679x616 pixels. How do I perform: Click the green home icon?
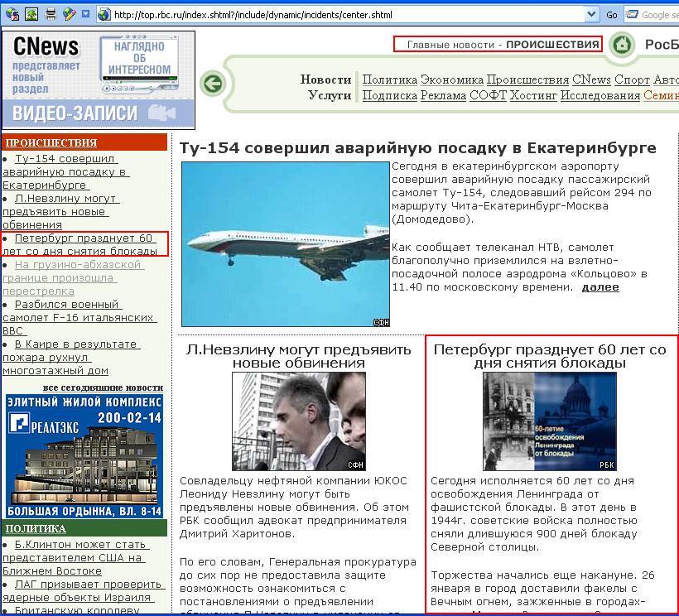(x=622, y=45)
